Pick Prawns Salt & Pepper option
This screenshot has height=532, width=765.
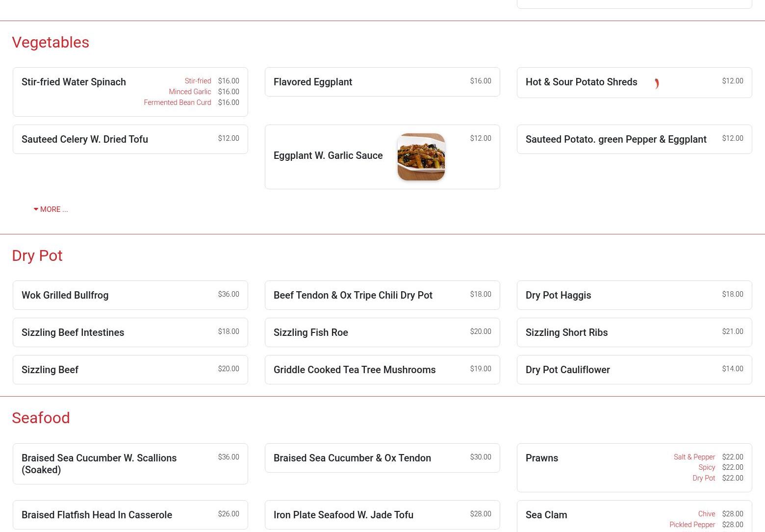click(x=694, y=457)
